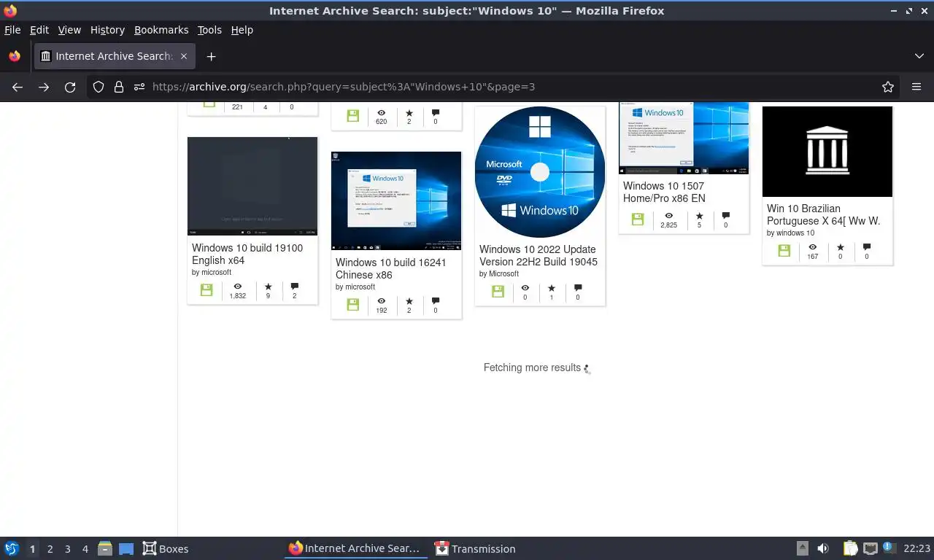Open Windows 10 1507 Home/Pro x86 EN
Viewport: 934px width, 560px height.
pyautogui.click(x=664, y=192)
